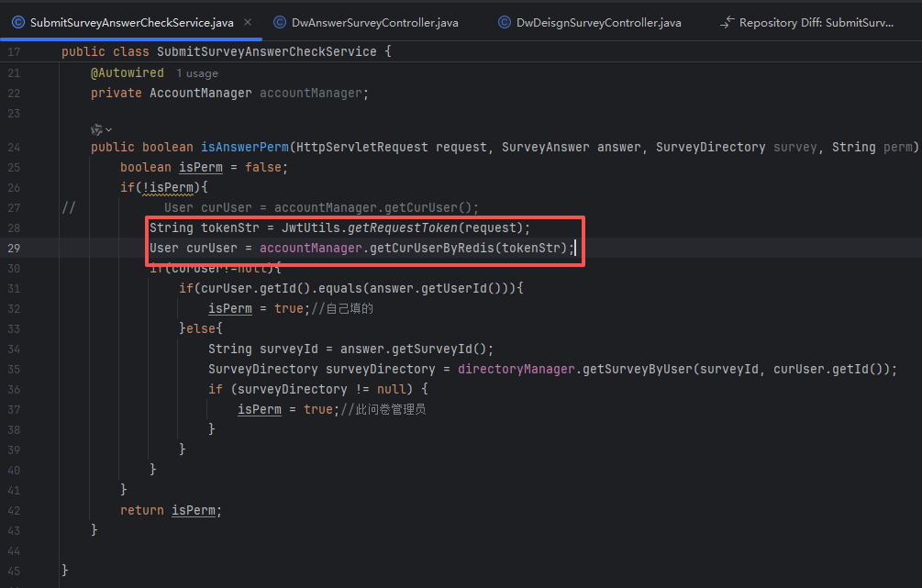Close the SubmitSurveyAnswerCheckService.java tab

tap(248, 22)
